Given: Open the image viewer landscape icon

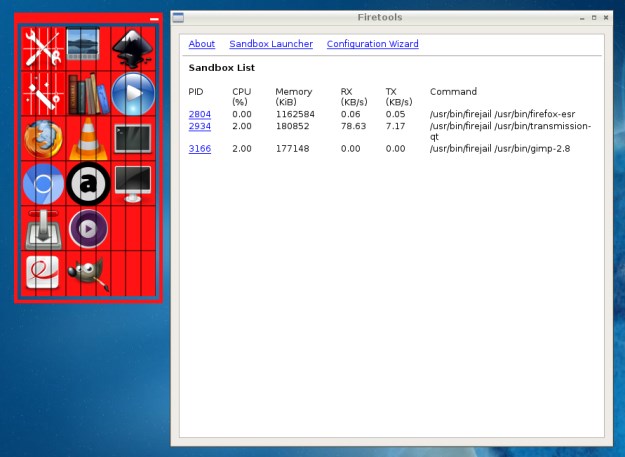Looking at the screenshot, I should [x=88, y=47].
